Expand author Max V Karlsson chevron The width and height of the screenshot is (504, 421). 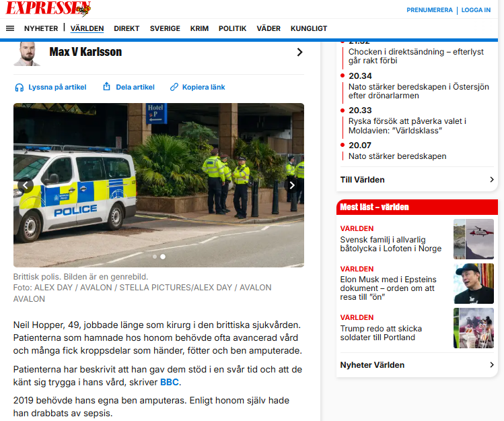tap(299, 52)
